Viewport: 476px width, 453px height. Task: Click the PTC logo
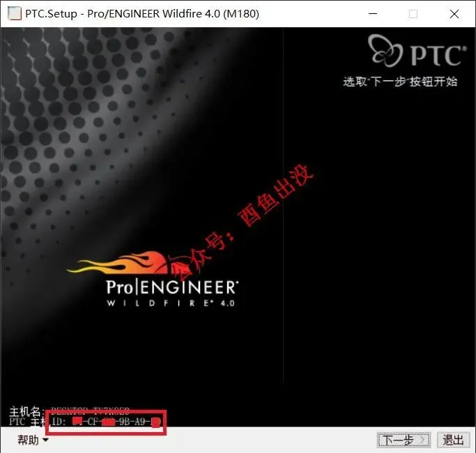click(417, 50)
